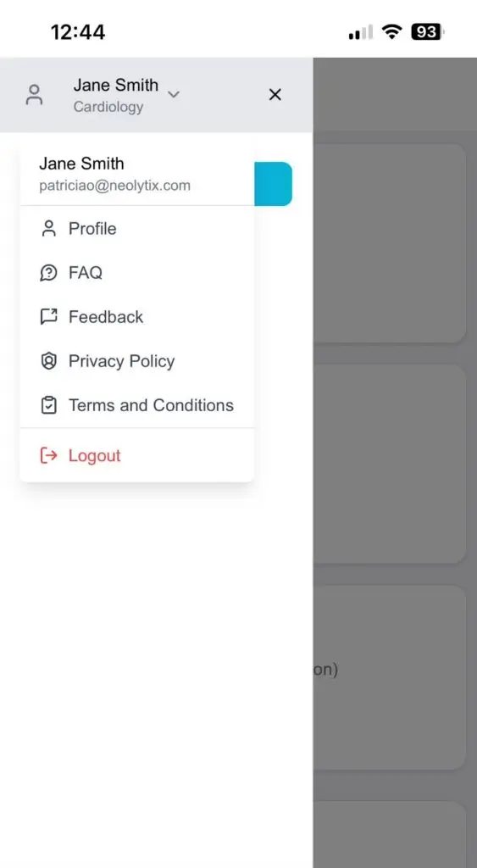Tap the teal button behind the menu

(x=273, y=184)
